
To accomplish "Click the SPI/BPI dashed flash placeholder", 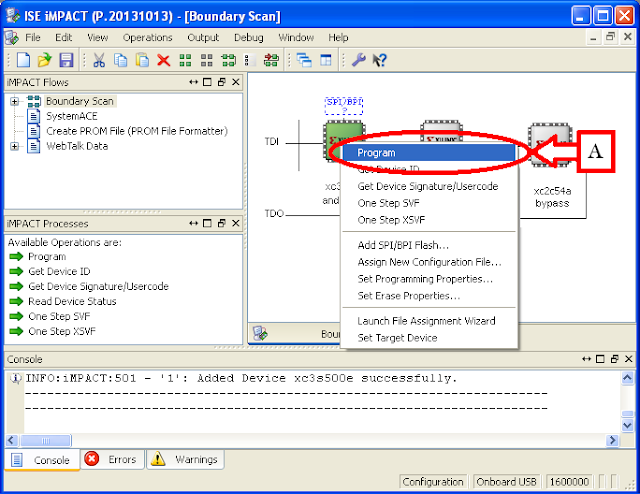I will tap(344, 106).
